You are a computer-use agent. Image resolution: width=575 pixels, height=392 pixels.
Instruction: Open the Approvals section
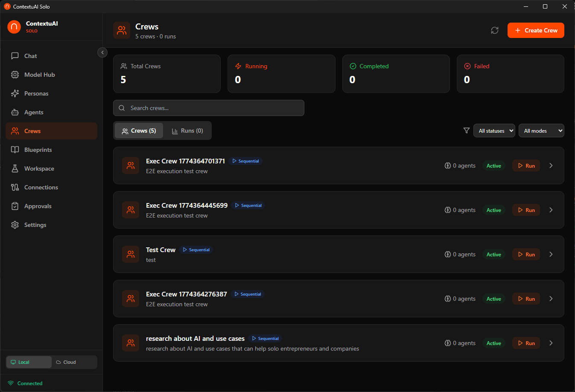tap(38, 206)
